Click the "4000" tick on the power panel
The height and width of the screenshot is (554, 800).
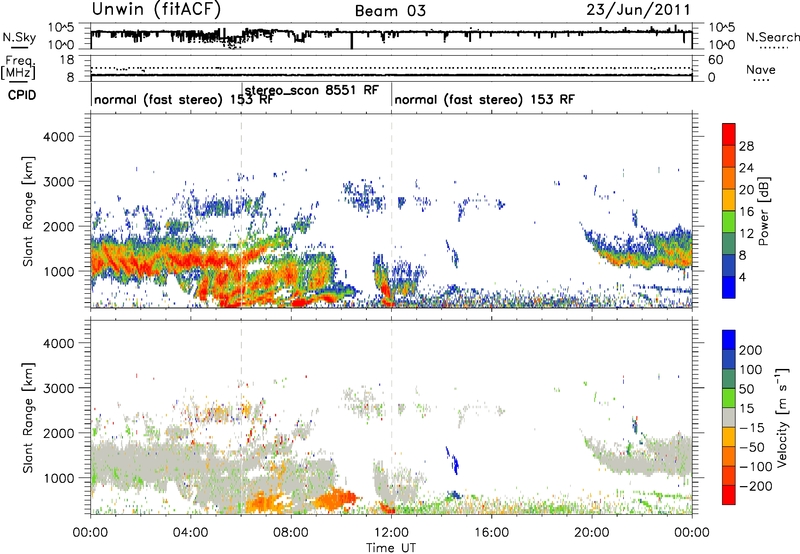coord(58,137)
